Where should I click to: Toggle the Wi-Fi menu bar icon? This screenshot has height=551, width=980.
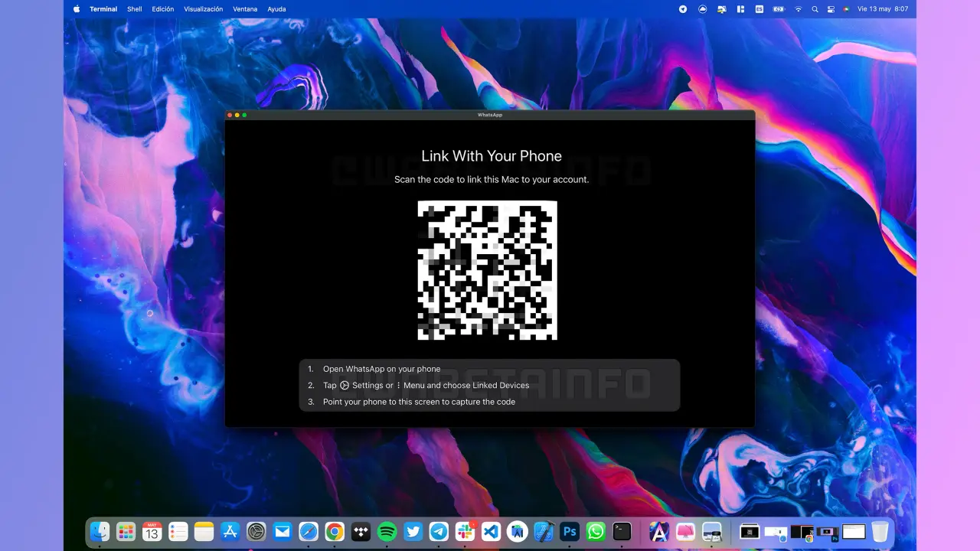798,9
